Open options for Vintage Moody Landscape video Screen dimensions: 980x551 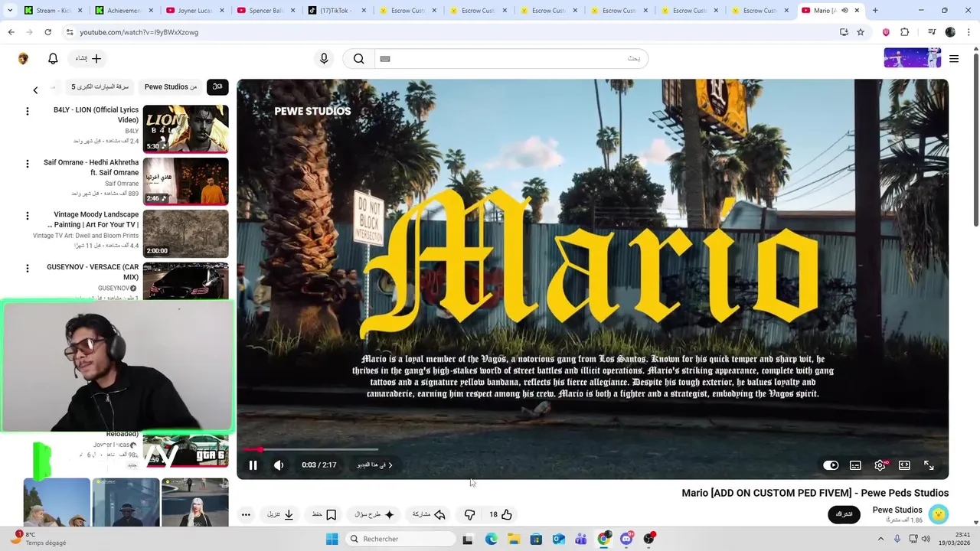click(28, 216)
